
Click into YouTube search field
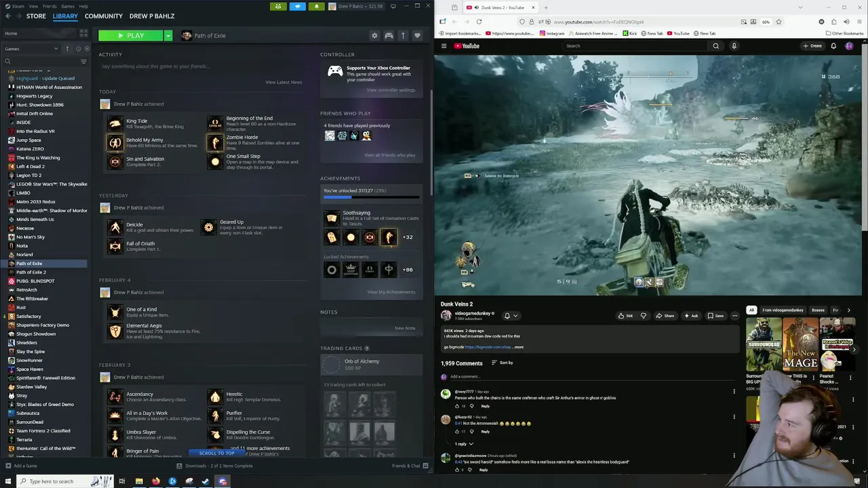[634, 46]
